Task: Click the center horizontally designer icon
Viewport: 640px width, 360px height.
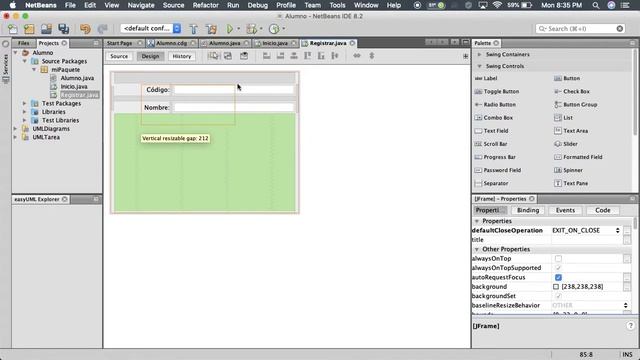Action: 294,56
